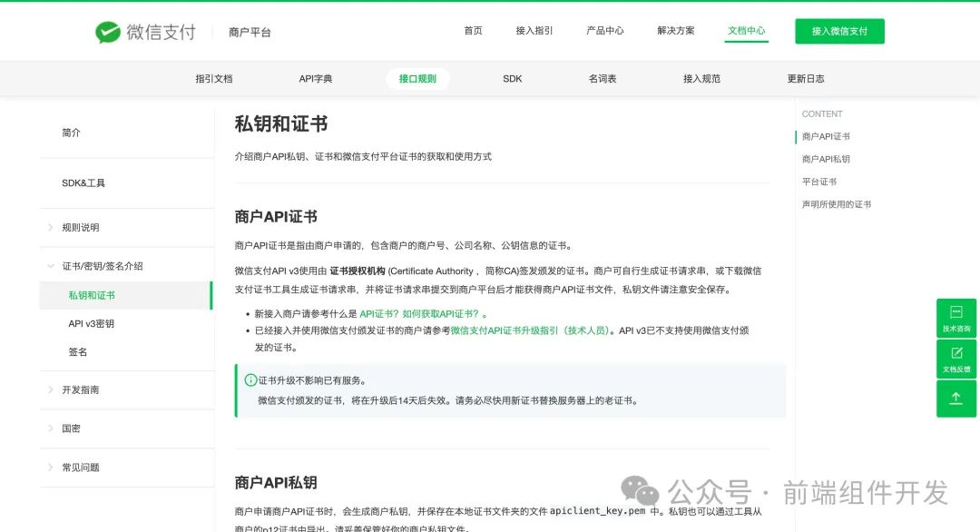Switch to the 更新日志 tab

[806, 79]
